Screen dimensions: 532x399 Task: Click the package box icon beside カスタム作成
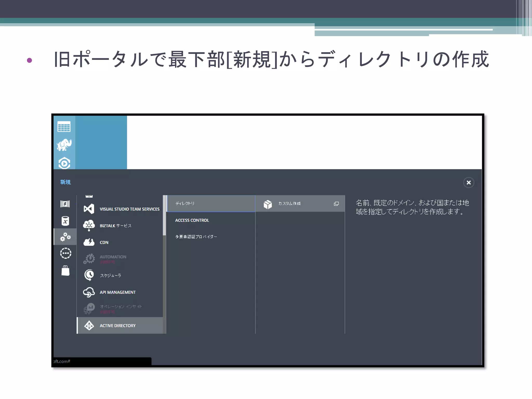coord(268,204)
